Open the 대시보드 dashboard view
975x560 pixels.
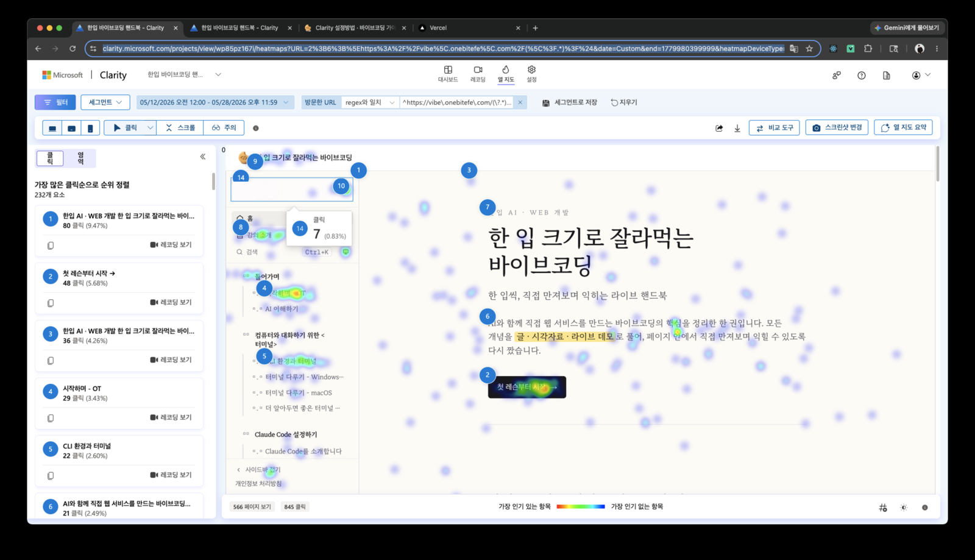(x=448, y=74)
